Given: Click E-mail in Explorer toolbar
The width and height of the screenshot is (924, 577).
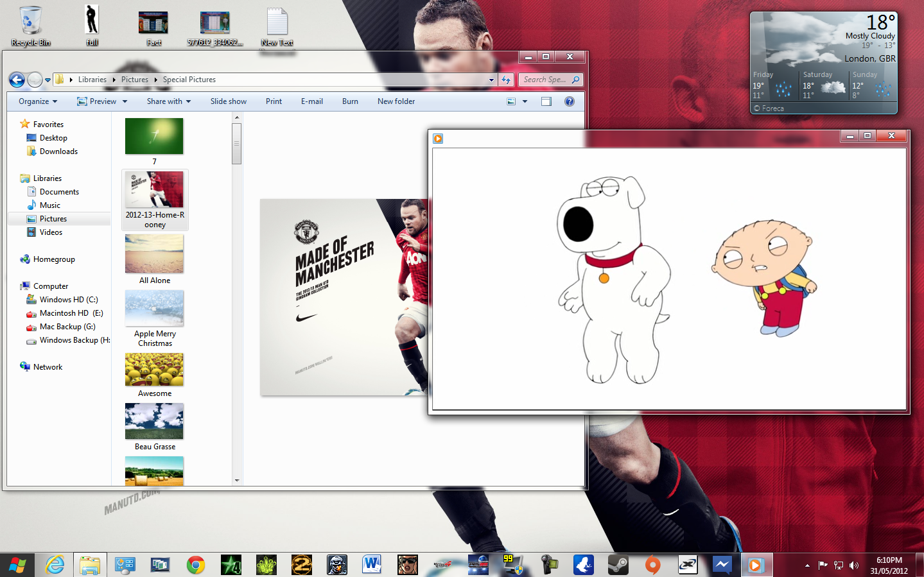Looking at the screenshot, I should coord(312,101).
